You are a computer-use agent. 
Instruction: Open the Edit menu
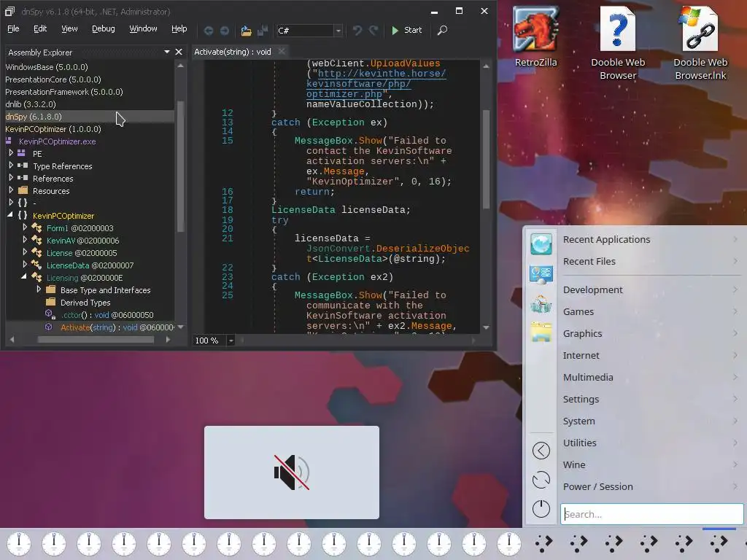(x=40, y=28)
